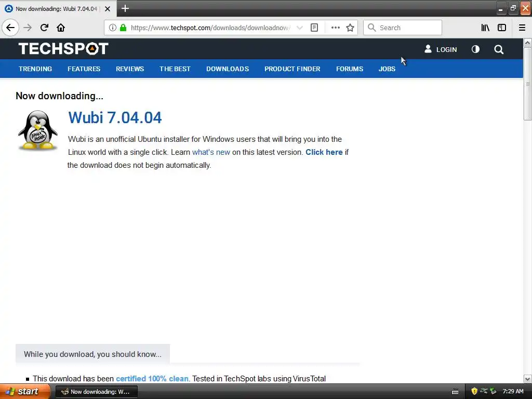The width and height of the screenshot is (532, 399).
Task: Click the on-screen keyboard tray icon
Action: pos(455,392)
